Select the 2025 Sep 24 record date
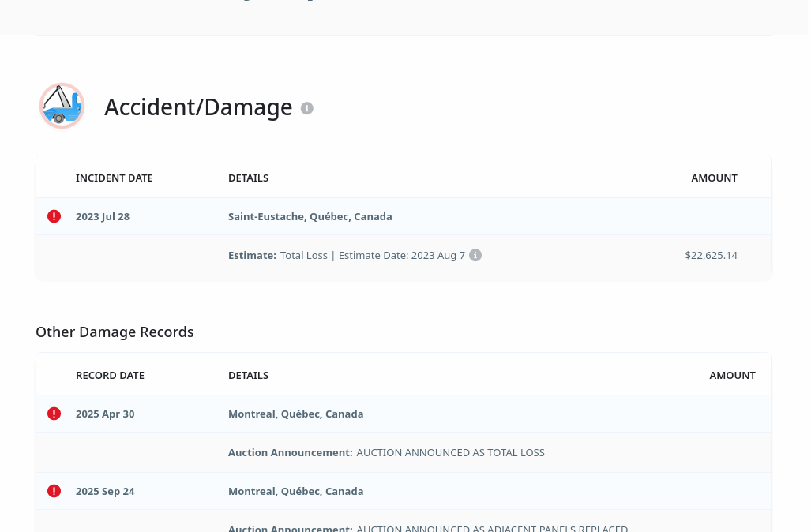This screenshot has width=811, height=532. click(105, 491)
